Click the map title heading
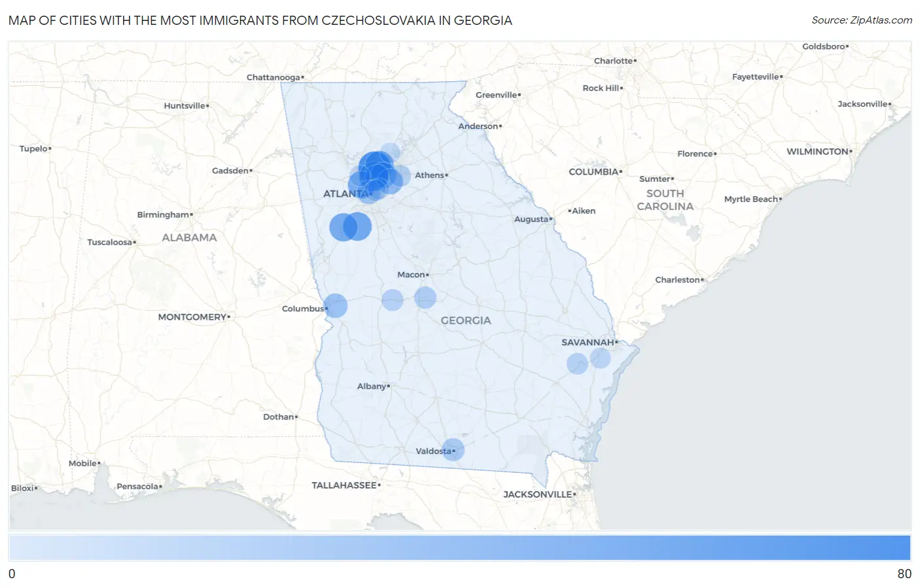The width and height of the screenshot is (920, 588). (x=260, y=20)
